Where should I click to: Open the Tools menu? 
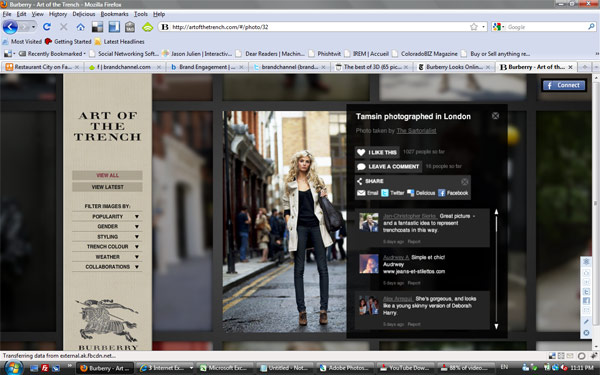click(140, 14)
